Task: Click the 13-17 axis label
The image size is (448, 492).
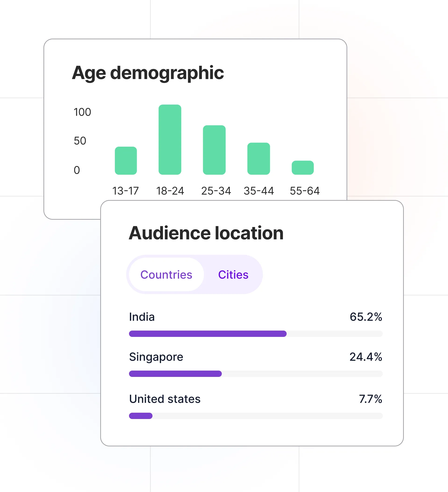Action: 125,191
